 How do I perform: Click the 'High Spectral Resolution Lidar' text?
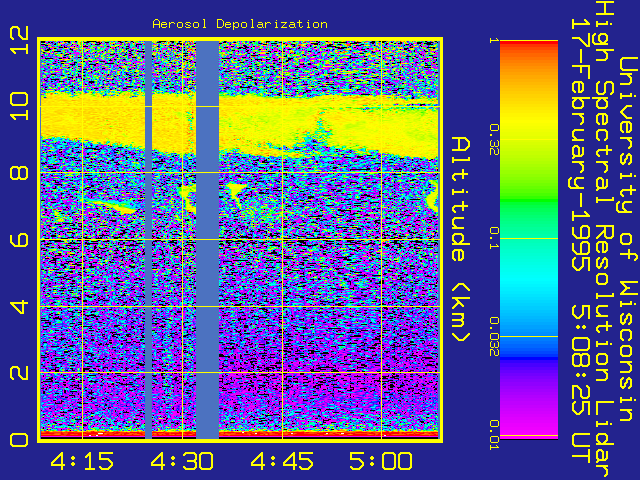[605, 239]
